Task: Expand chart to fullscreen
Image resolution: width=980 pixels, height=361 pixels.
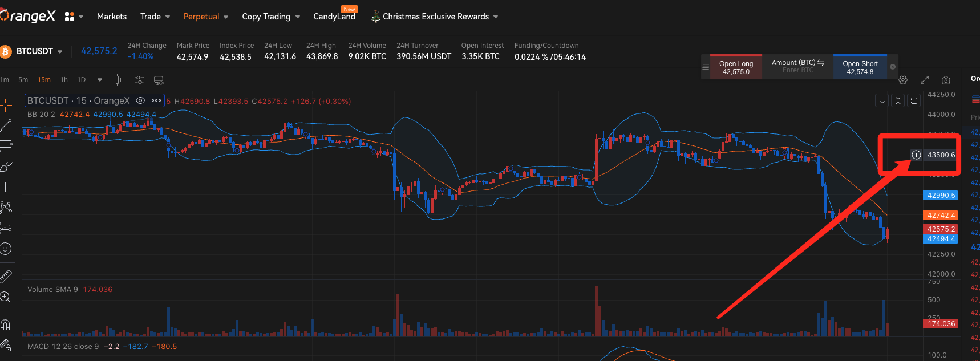Action: tap(925, 80)
